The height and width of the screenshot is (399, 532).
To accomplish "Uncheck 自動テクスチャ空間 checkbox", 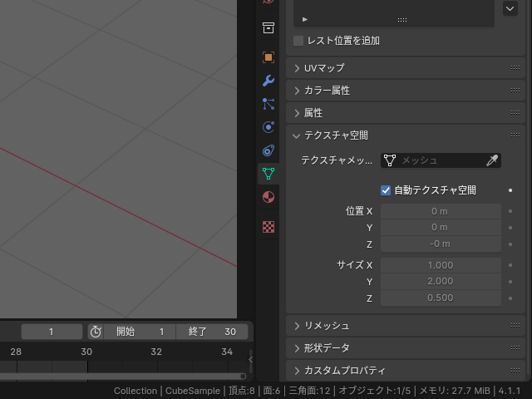I will (386, 190).
